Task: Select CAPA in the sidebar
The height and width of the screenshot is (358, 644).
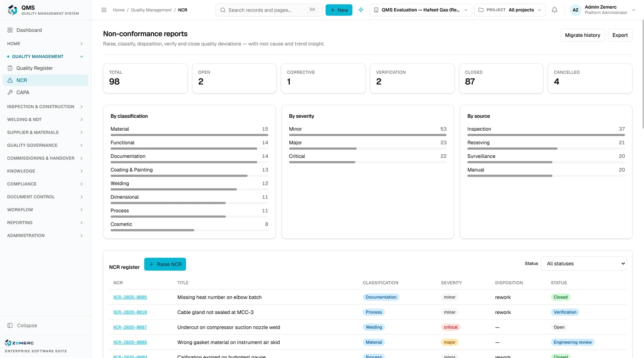Action: (45, 92)
